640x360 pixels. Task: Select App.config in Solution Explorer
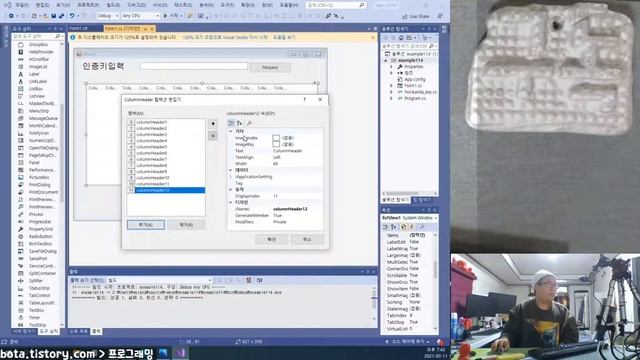(415, 79)
